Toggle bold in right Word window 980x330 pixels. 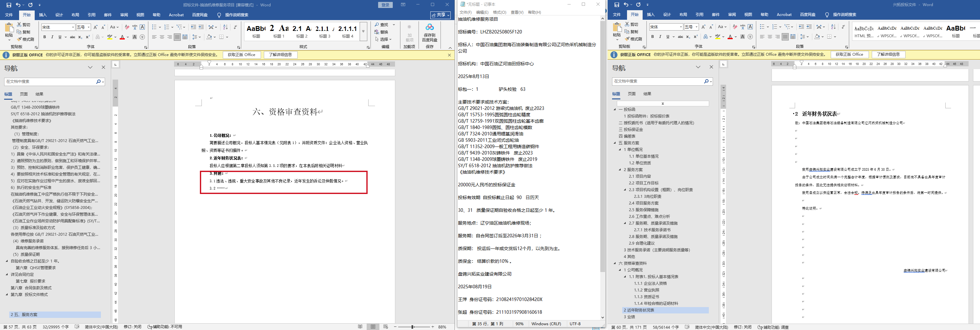pos(652,37)
